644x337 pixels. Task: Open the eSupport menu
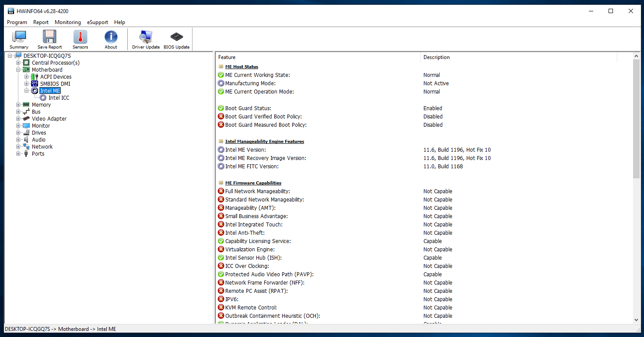pos(98,22)
